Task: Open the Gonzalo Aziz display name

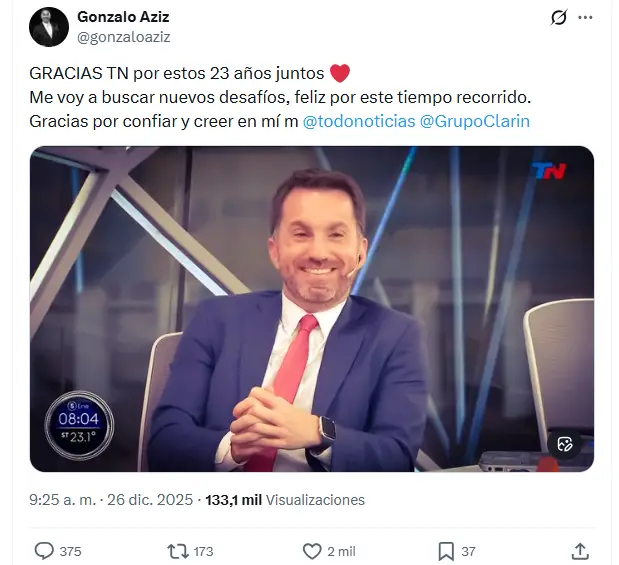Action: coord(123,17)
